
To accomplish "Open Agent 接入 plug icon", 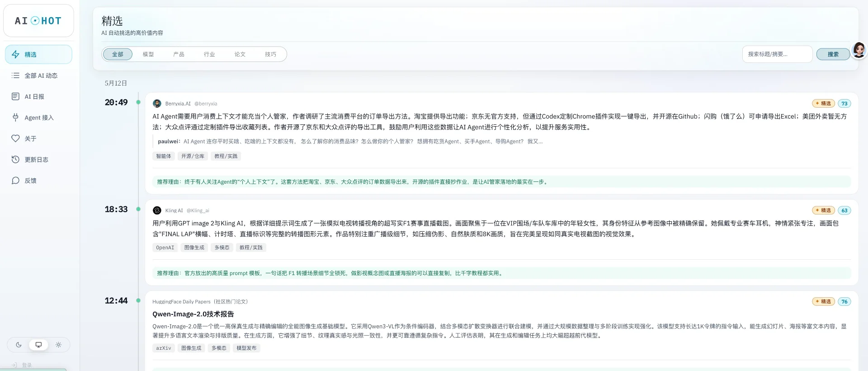I will pos(15,118).
